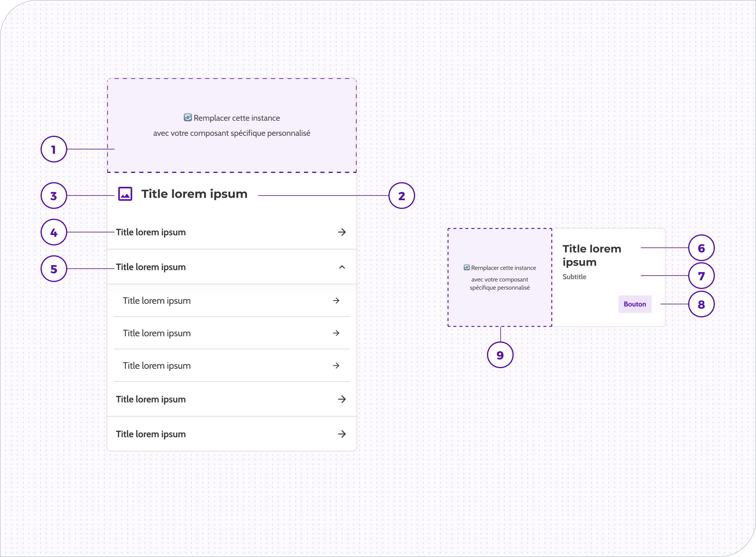This screenshot has height=557, width=756.
Task: Click the arrow on the second-to-last menu row
Action: coord(341,399)
